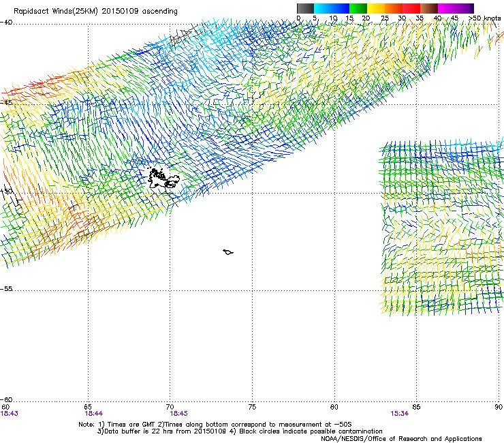
Task: Click the '90' longitude axis label
Action: [x=499, y=407]
